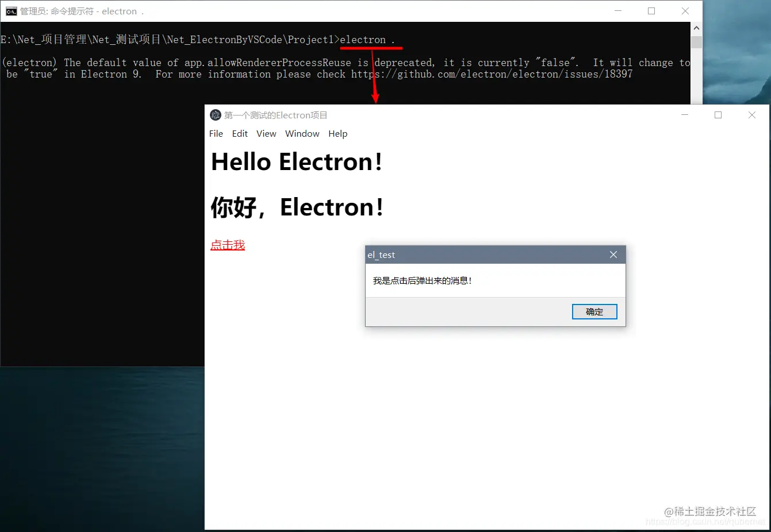Open the Help menu in Electron window

(x=338, y=133)
